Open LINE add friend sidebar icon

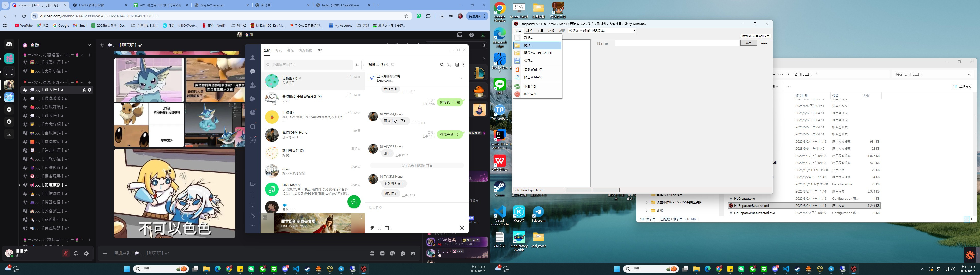253,86
